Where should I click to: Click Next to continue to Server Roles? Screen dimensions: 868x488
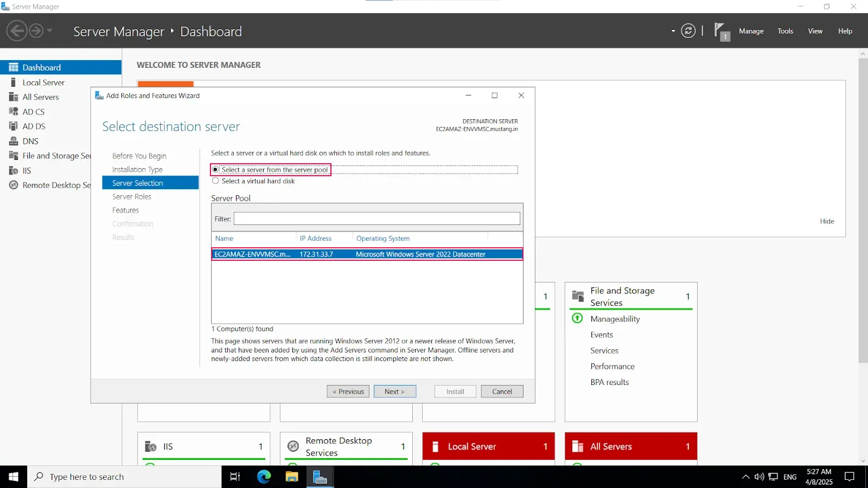tap(394, 391)
